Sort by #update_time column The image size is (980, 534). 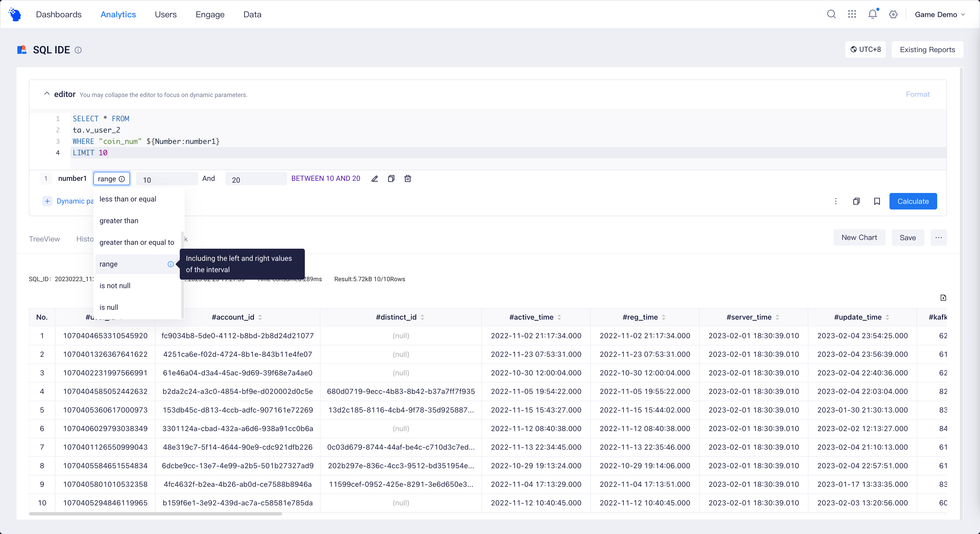[x=887, y=317]
